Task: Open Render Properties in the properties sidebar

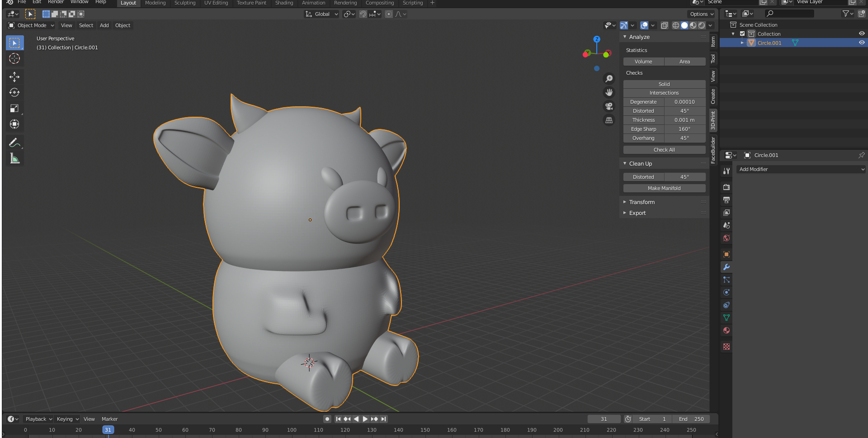Action: point(726,187)
